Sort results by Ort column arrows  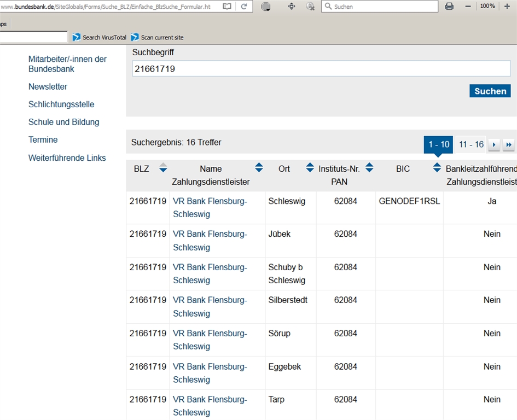[310, 168]
